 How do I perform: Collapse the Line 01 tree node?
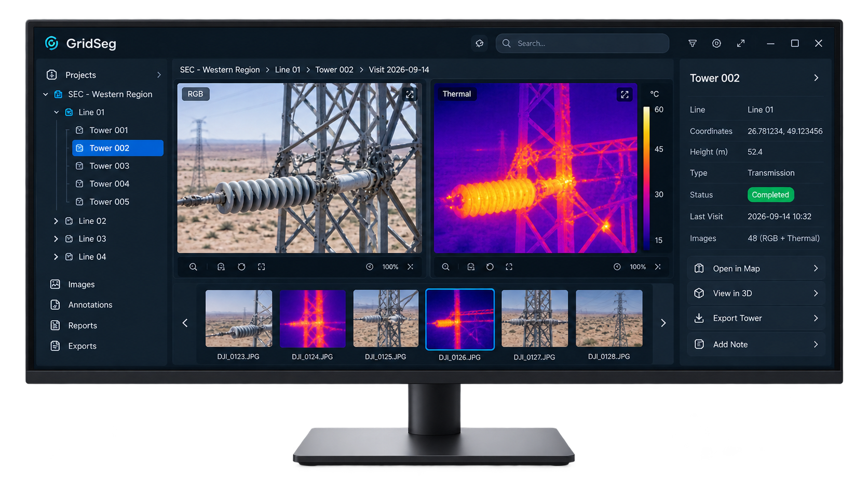[x=57, y=112]
